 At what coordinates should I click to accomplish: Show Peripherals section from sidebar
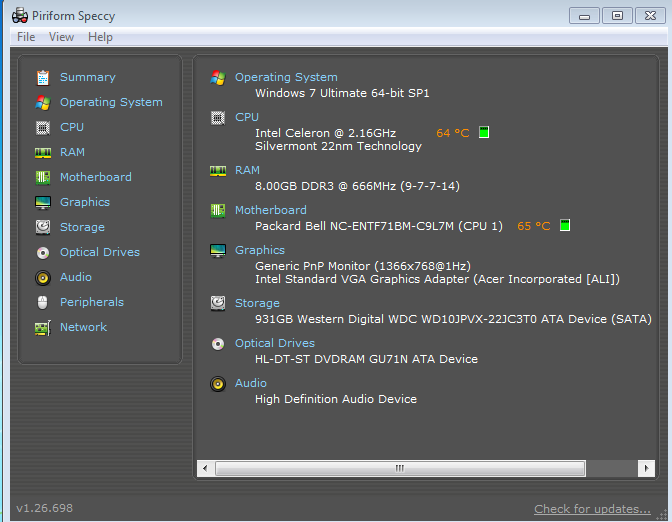[x=92, y=302]
